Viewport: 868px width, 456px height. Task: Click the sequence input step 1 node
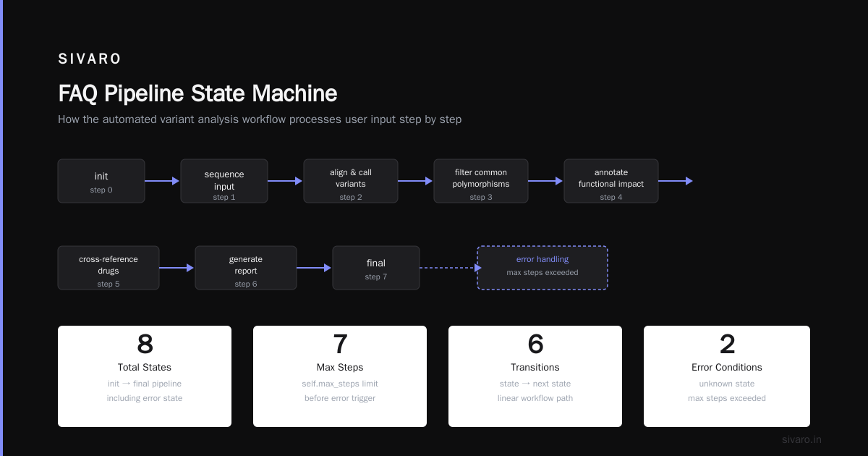point(224,181)
